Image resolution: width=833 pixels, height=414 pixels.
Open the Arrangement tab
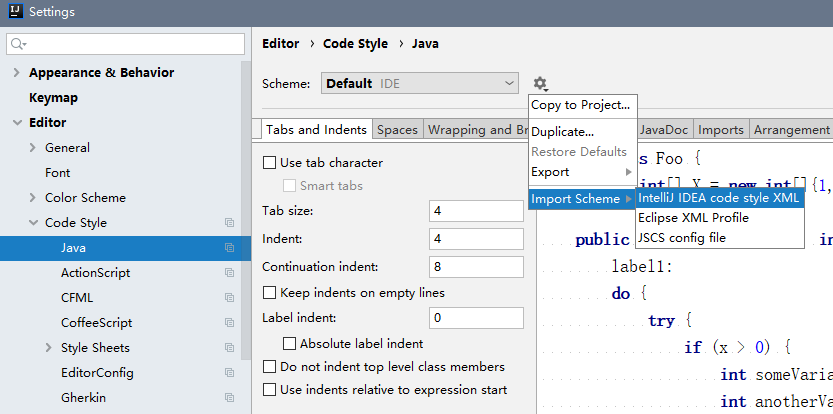(791, 130)
